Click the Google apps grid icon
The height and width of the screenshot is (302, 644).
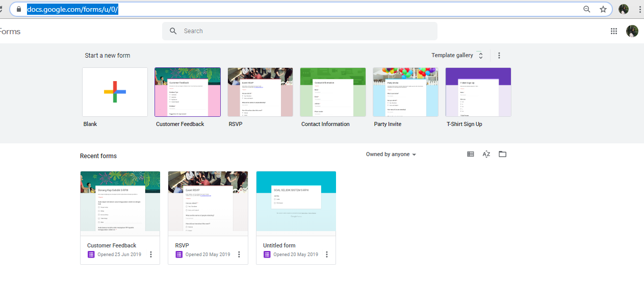pyautogui.click(x=614, y=31)
